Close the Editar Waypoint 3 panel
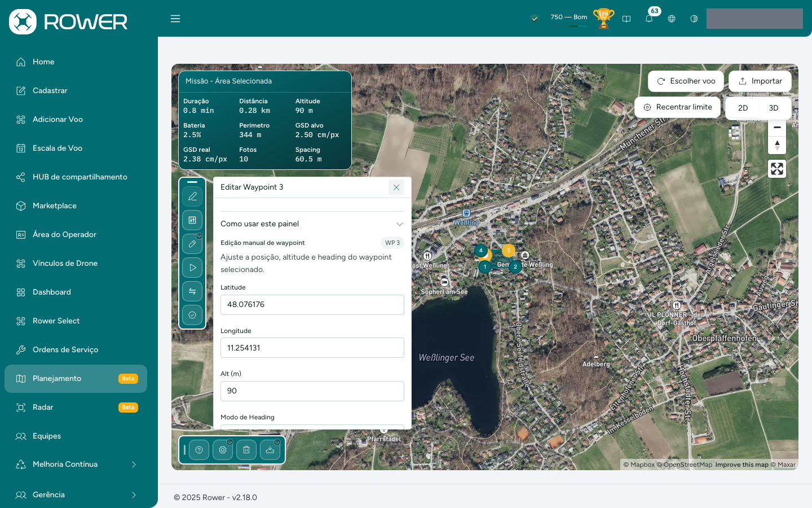The width and height of the screenshot is (812, 508). tap(396, 187)
